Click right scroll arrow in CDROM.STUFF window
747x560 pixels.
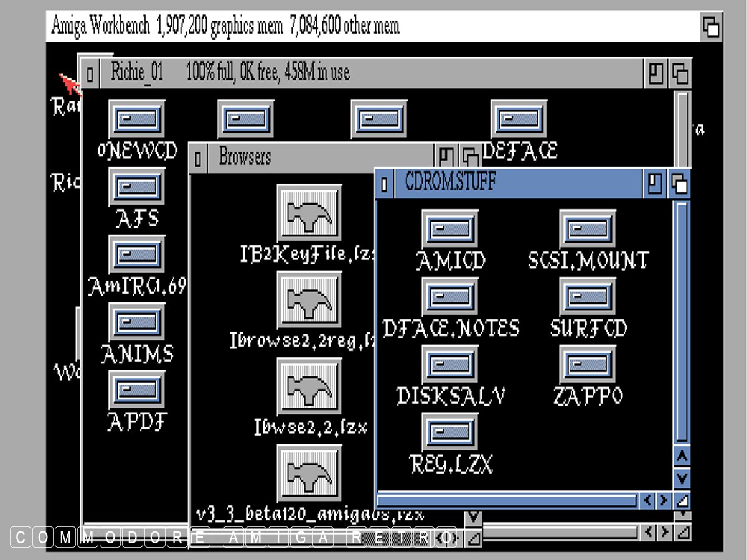coord(664,500)
